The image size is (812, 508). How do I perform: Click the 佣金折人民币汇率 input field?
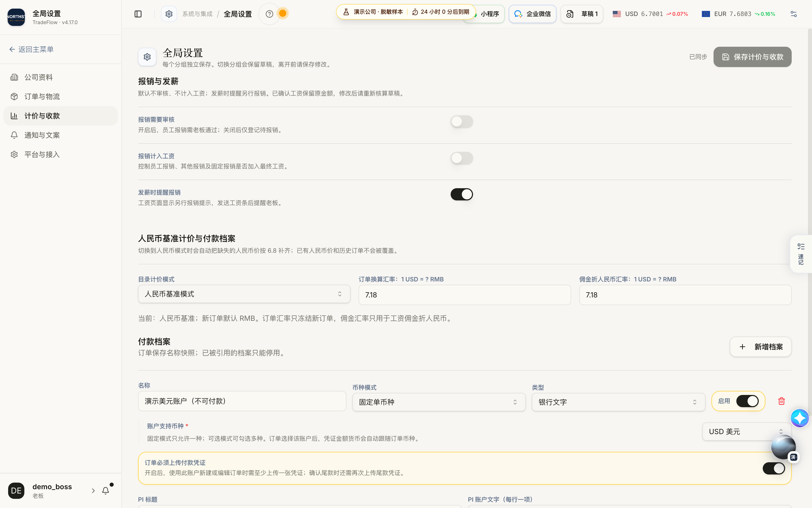tap(685, 295)
